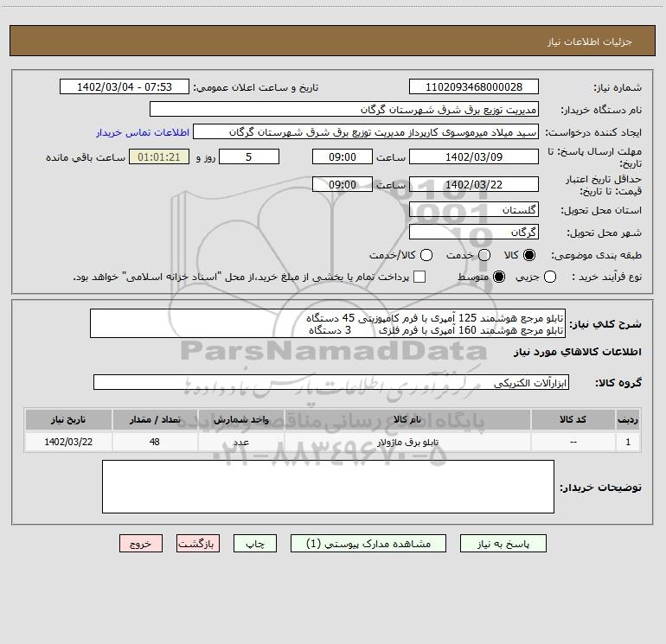
Task: Click the واحد شمارش column header
Action: [240, 419]
